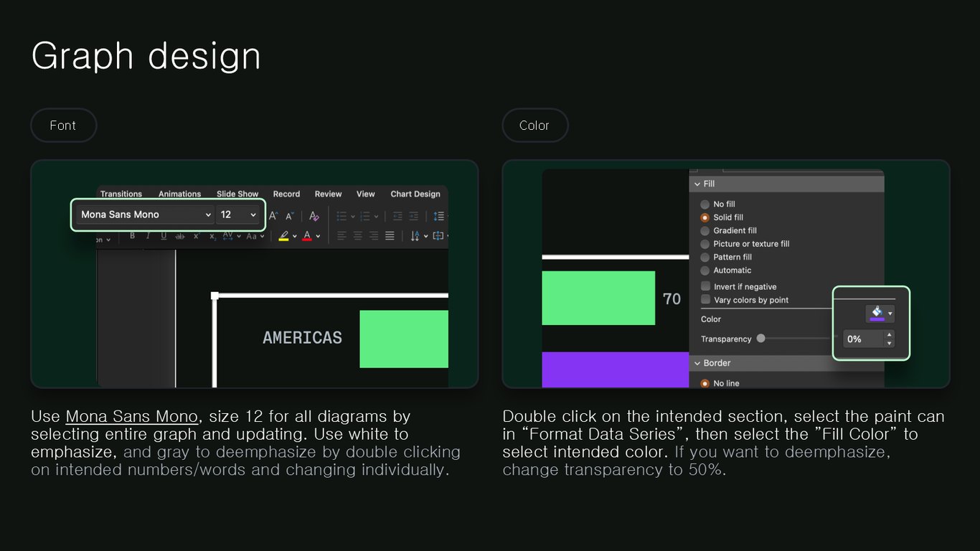
Task: Apply Bold formatting with the B icon
Action: point(132,236)
